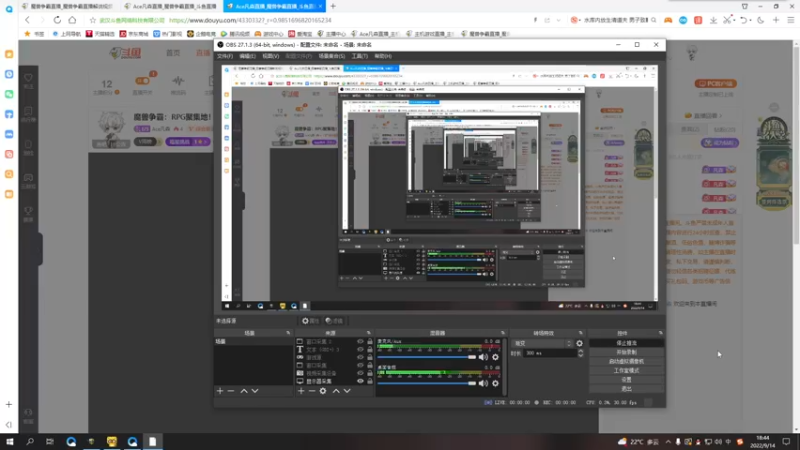Screen dimensions: 800x450
Task: Remove the selected source with the minus icon
Action: click(312, 391)
